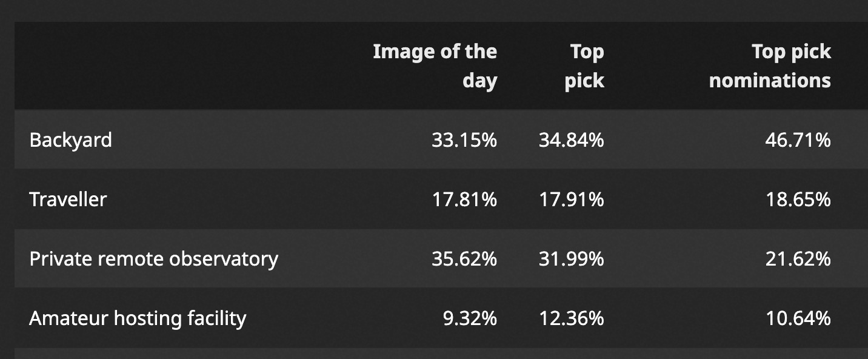Click Backyard's 33.15% Image of the day value
This screenshot has width=868, height=359.
(464, 140)
